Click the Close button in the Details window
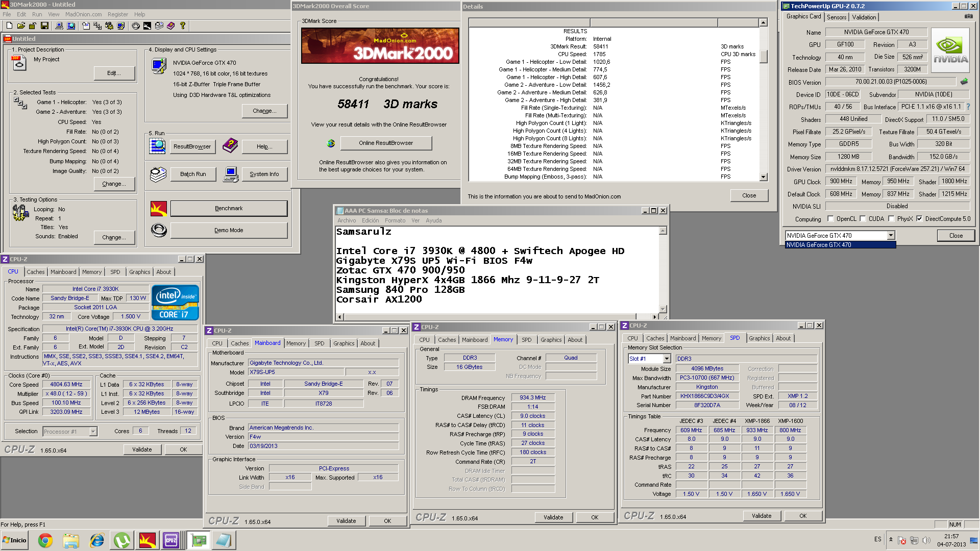The height and width of the screenshot is (551, 980). pyautogui.click(x=749, y=195)
